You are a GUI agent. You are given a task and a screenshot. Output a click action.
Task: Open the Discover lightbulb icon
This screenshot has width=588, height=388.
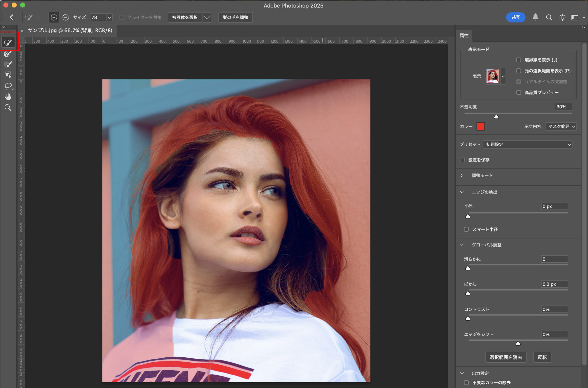tap(562, 17)
